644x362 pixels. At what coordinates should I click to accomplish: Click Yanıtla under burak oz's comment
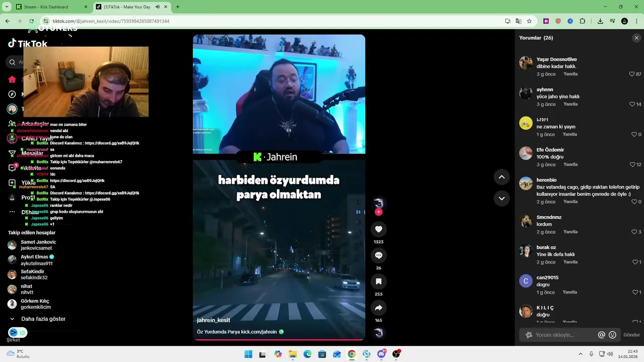(x=571, y=262)
